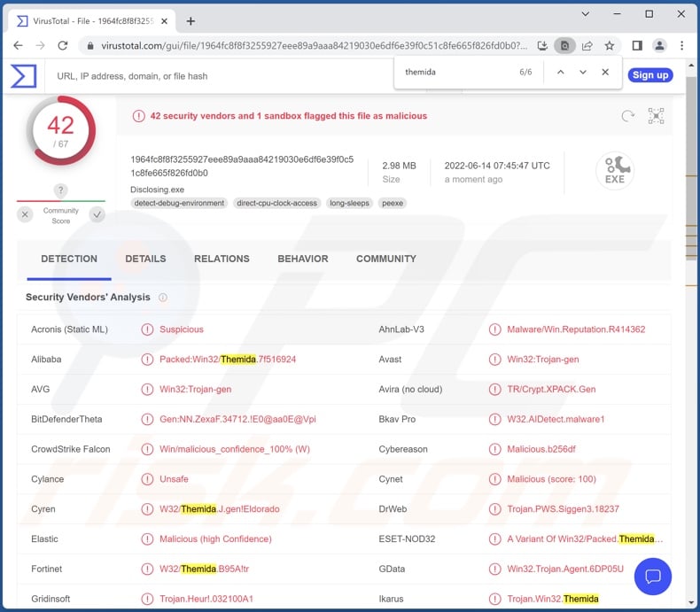The height and width of the screenshot is (612, 700).
Task: Close the VirusTotal browser tab
Action: click(164, 21)
